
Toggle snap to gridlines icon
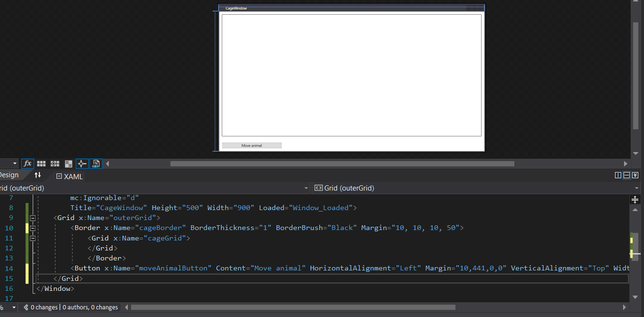pos(55,163)
